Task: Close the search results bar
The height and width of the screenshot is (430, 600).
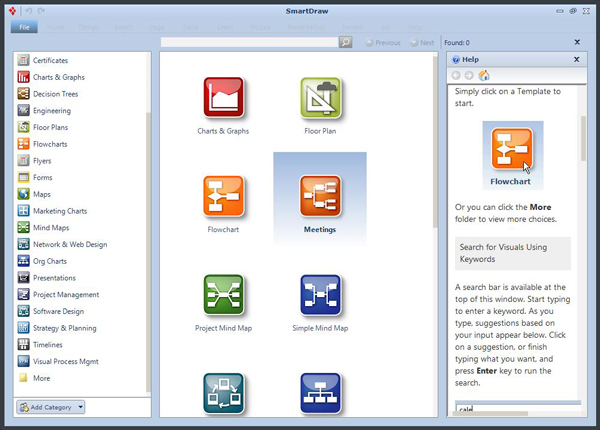Action: click(x=577, y=42)
